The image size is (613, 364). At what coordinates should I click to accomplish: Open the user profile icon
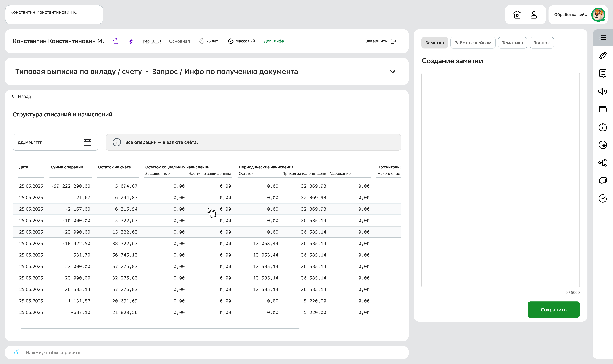[534, 15]
